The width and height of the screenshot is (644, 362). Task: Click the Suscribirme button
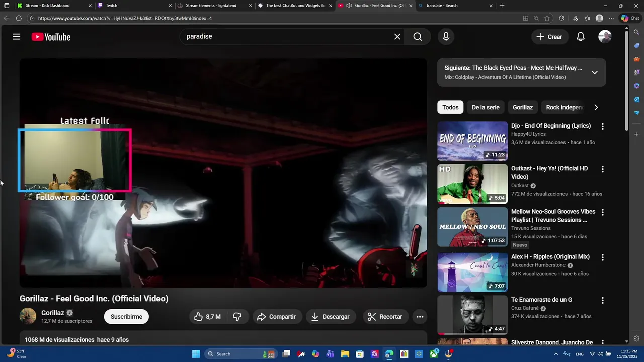pyautogui.click(x=126, y=317)
